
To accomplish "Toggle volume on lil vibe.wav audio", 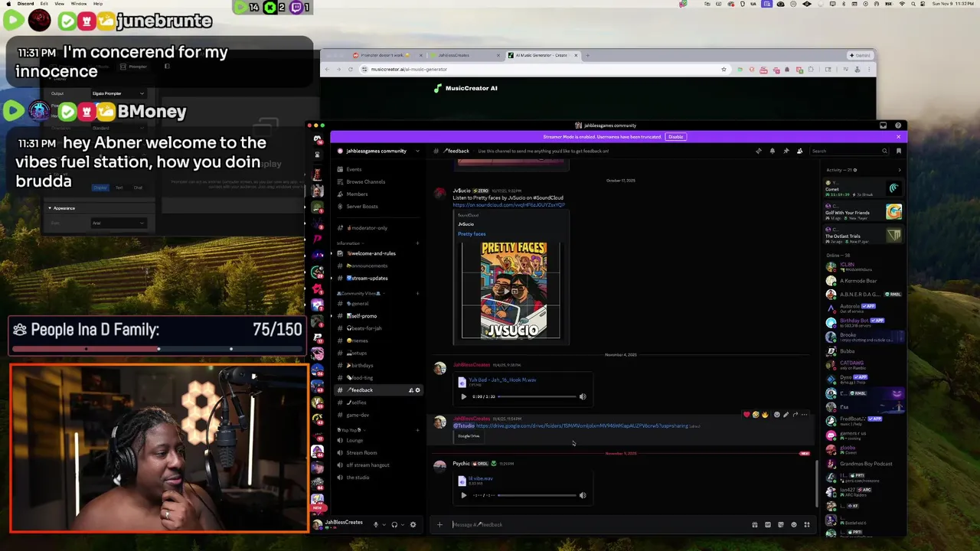I will [582, 495].
